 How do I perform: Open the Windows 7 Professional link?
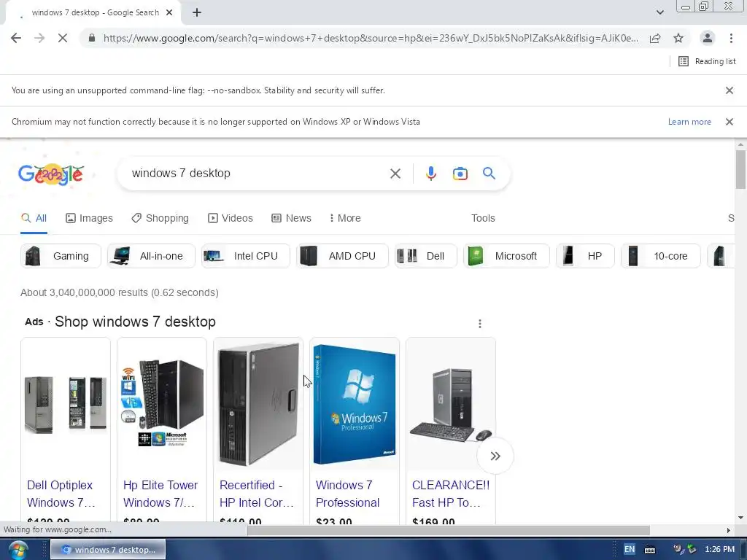[x=348, y=494]
